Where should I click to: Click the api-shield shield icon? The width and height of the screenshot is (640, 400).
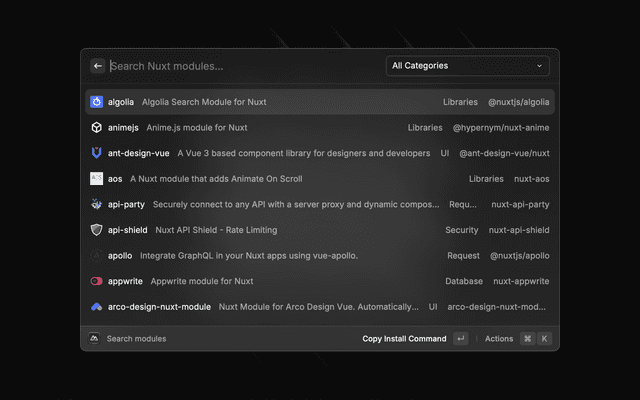click(x=97, y=230)
